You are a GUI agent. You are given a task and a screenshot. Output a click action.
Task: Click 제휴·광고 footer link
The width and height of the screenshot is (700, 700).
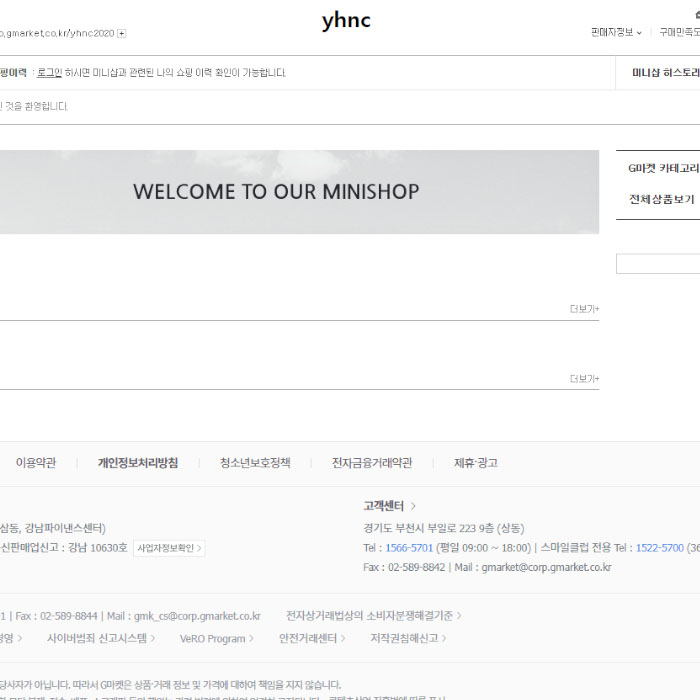(x=475, y=463)
